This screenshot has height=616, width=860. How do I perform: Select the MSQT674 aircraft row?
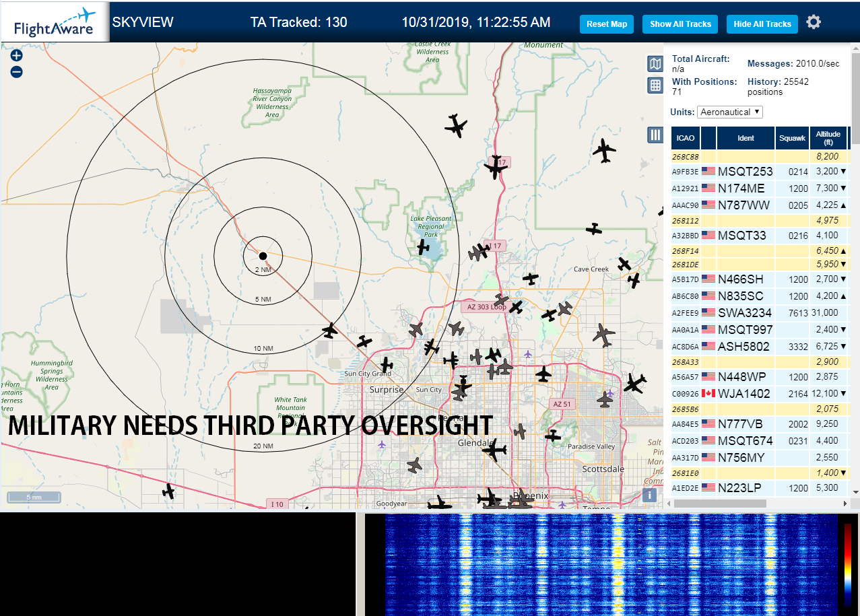coord(760,440)
